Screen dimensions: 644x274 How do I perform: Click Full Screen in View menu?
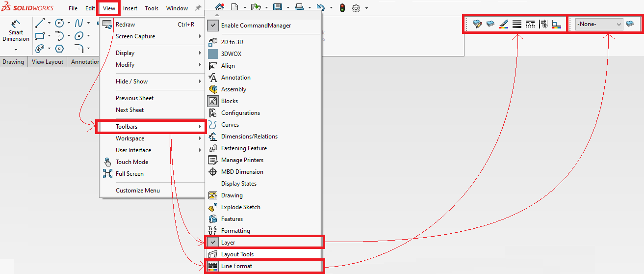pos(129,174)
